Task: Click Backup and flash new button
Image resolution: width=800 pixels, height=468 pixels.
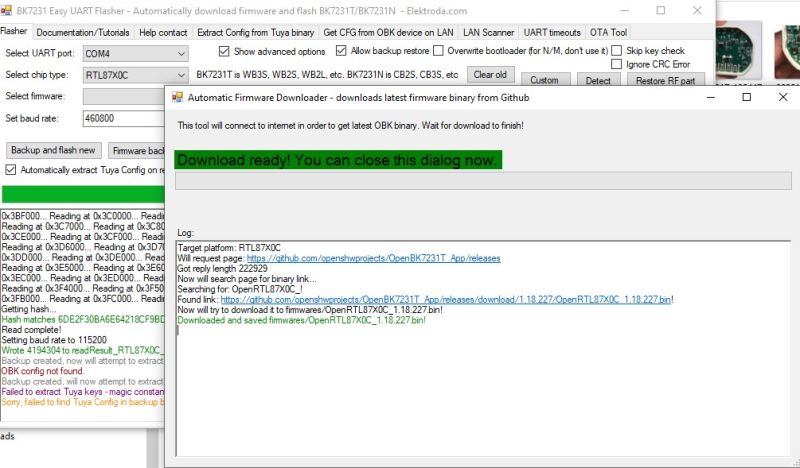Action: 54,150
